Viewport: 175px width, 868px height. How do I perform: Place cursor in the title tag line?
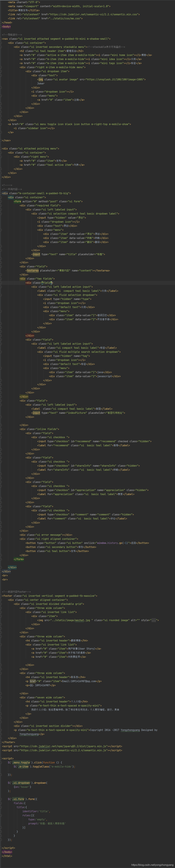click(x=24, y=10)
